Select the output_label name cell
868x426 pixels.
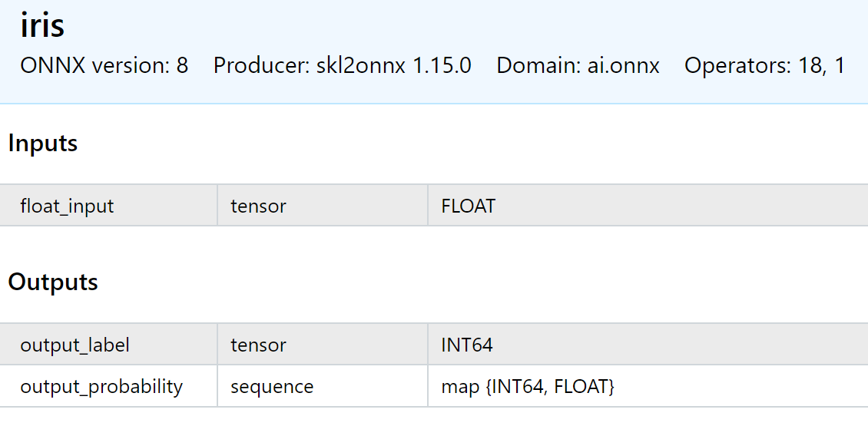tap(108, 345)
